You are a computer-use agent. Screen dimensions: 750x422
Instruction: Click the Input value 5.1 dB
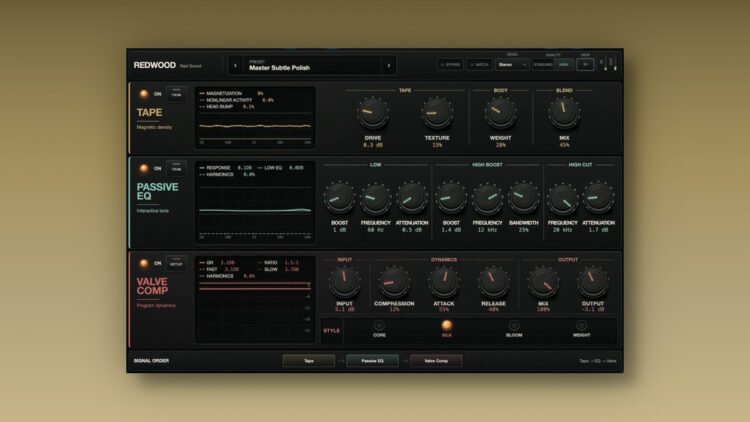point(344,310)
